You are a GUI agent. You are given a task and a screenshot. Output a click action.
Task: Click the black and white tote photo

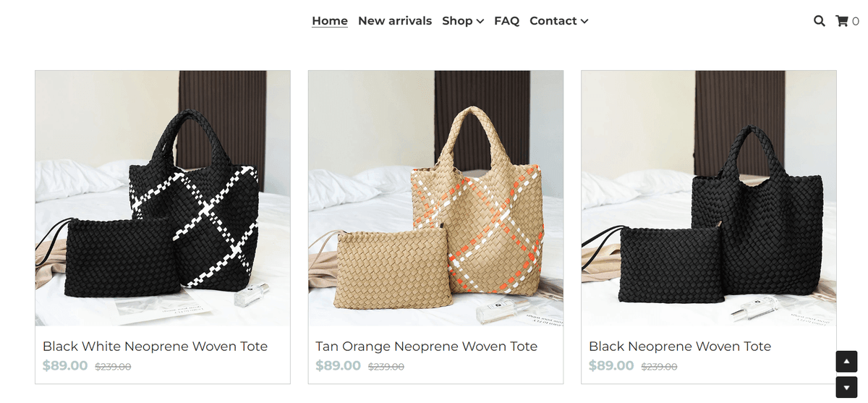pos(163,198)
